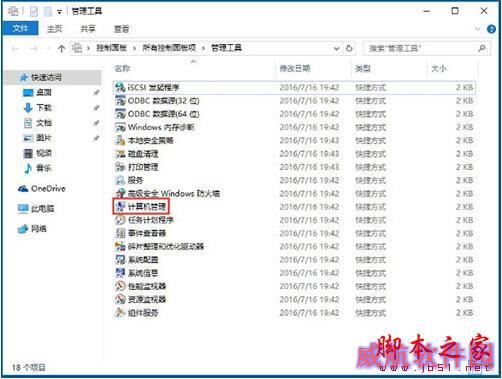The image size is (502, 379).
Task: Click the Back navigation arrow
Action: (x=15, y=49)
